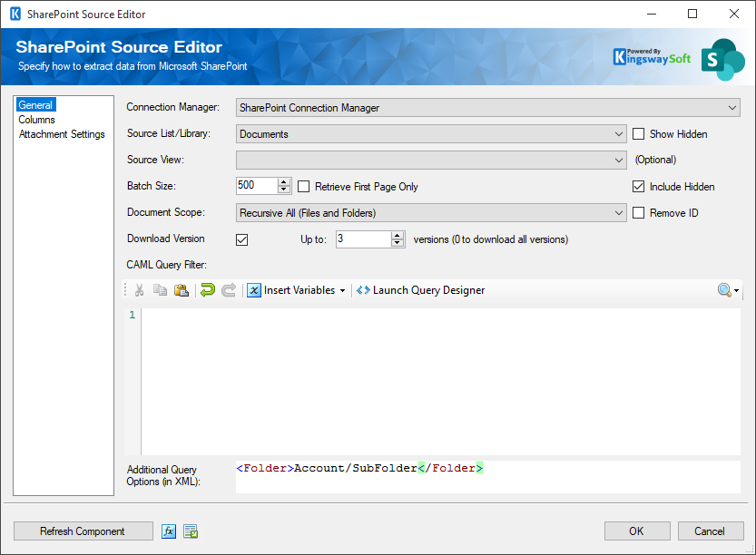Uncheck the Include Hidden checkbox
Screen dimensions: 756x555
(638, 187)
